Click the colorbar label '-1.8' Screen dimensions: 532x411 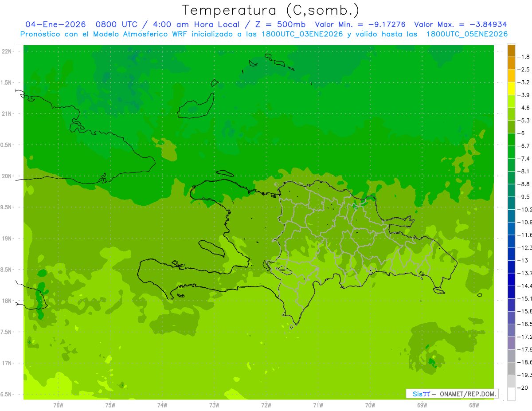524,57
